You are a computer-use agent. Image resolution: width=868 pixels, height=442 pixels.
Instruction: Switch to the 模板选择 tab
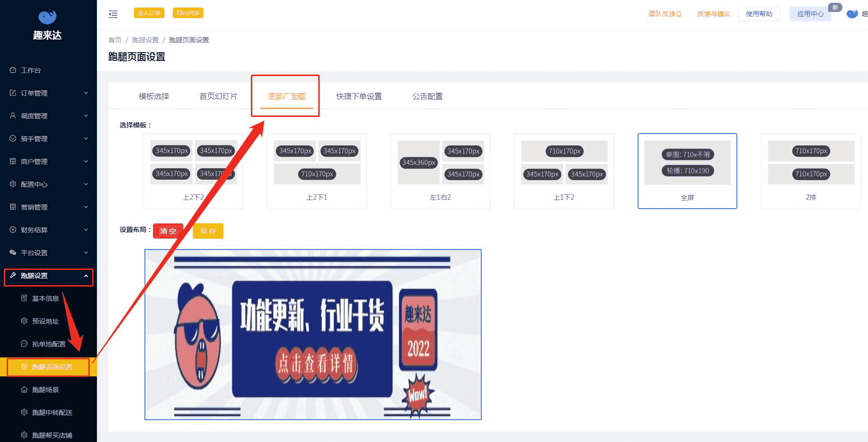click(x=154, y=96)
